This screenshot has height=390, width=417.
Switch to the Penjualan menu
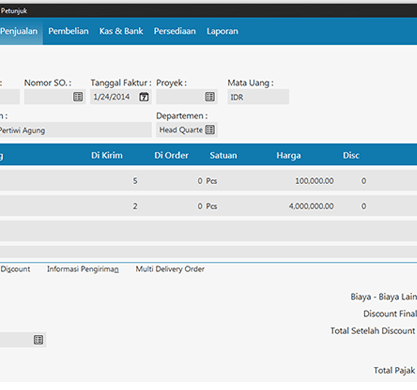[x=19, y=31]
